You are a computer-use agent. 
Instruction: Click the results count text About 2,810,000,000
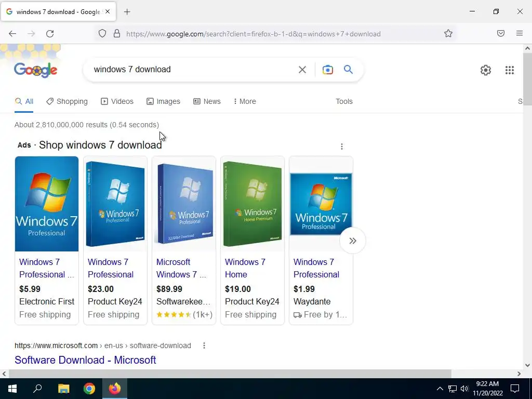point(87,125)
